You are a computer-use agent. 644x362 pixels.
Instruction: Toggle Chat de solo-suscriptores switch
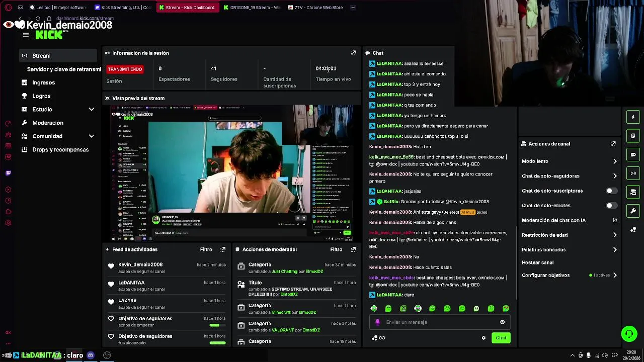click(x=611, y=191)
